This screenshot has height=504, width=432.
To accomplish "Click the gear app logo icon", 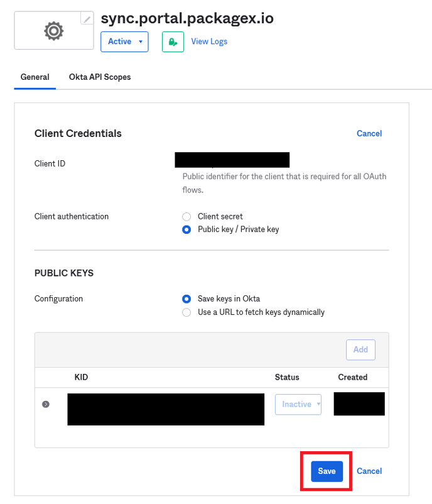I will coord(54,31).
